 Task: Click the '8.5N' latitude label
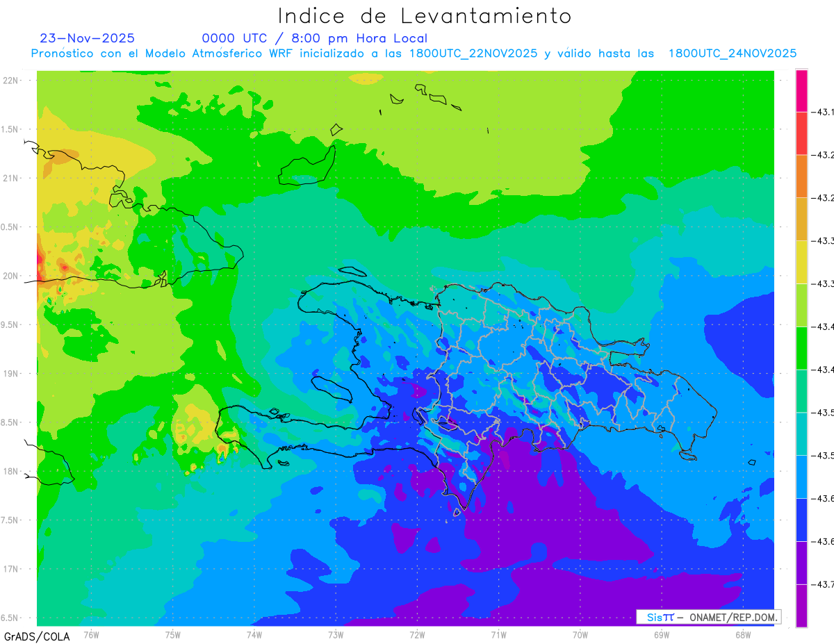coord(10,422)
